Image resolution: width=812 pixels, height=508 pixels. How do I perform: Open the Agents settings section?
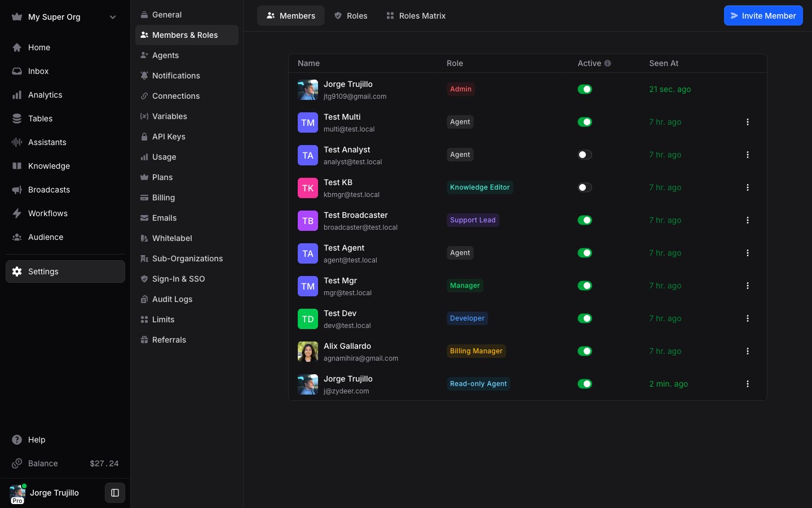point(187,55)
